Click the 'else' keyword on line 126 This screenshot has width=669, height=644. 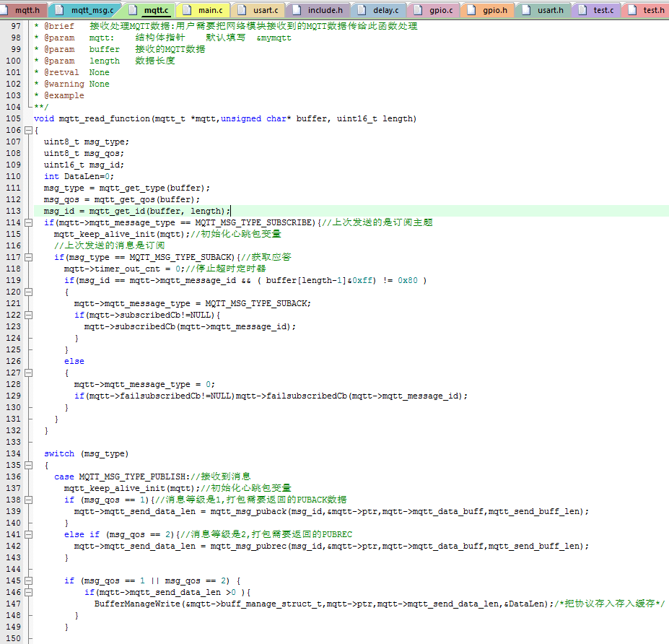click(74, 362)
